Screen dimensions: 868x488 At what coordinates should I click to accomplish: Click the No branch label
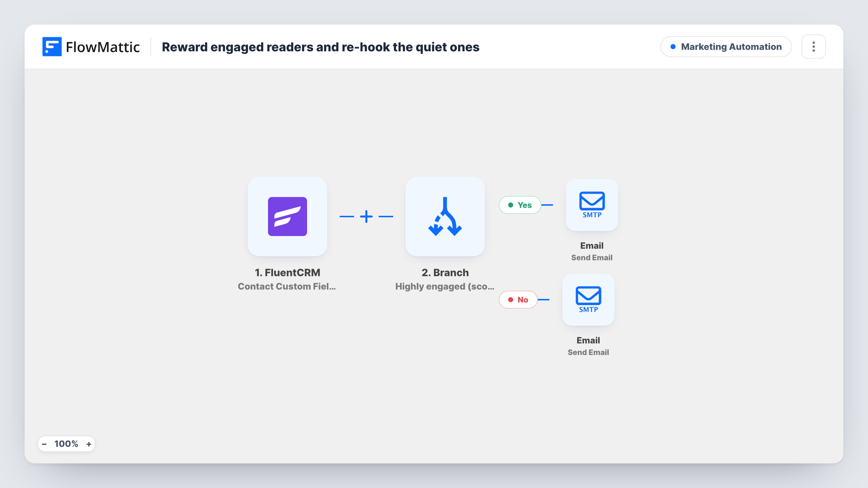tap(518, 300)
